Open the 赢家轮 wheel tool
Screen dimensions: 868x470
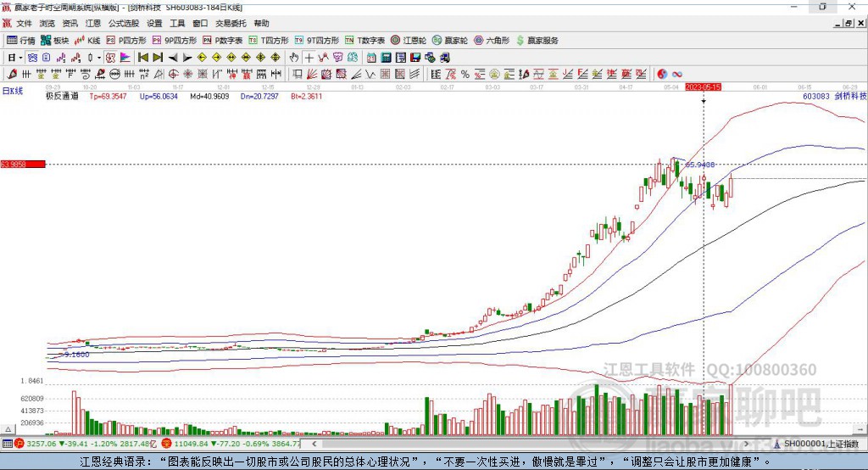tap(450, 41)
